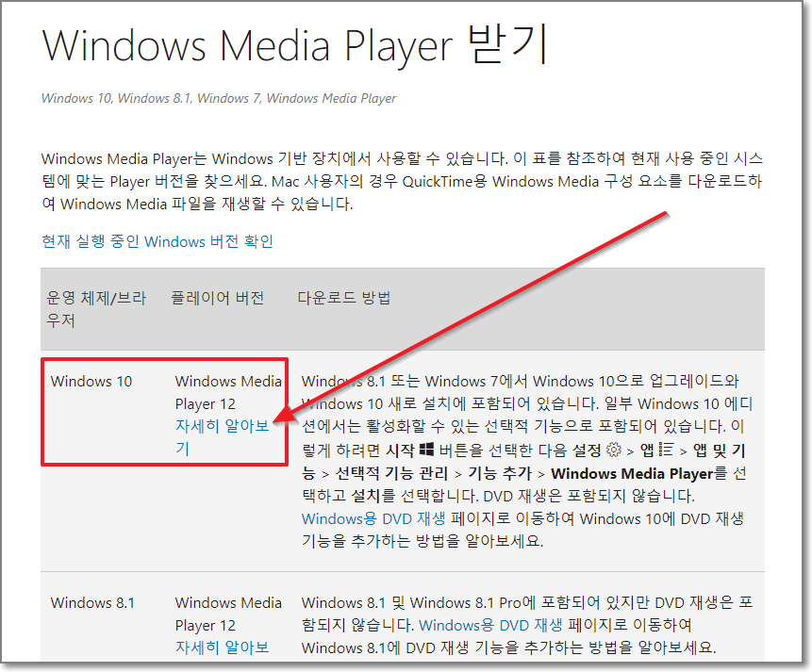812x672 pixels.
Task: Click the apps list icon after '앱'
Action: point(667,450)
